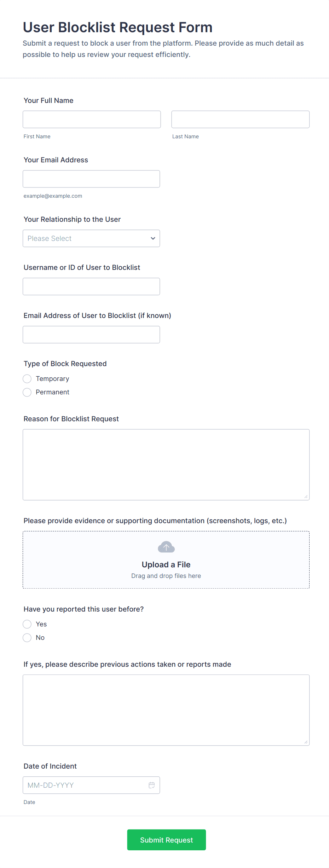The width and height of the screenshot is (329, 868).
Task: Choose Yes for reported before
Action: [27, 624]
